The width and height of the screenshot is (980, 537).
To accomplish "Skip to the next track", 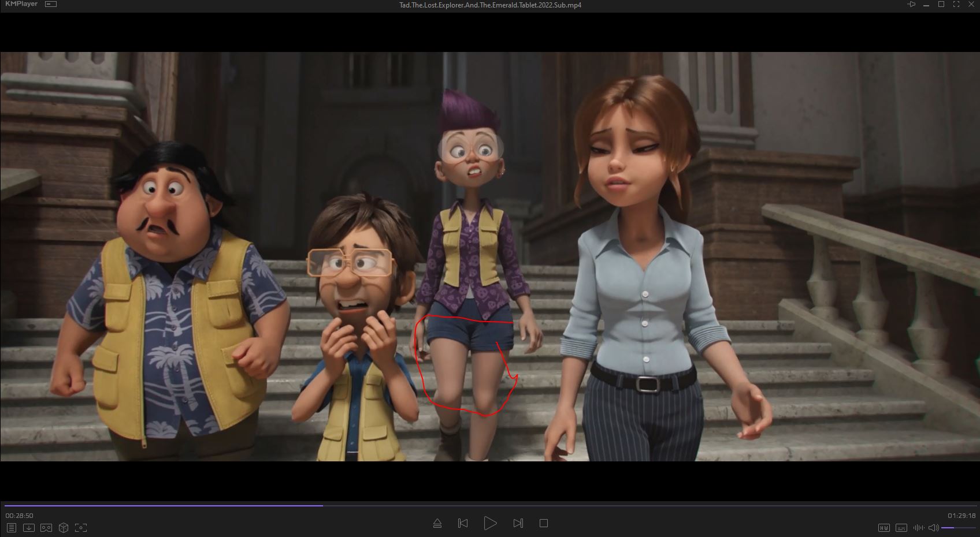I will point(518,523).
